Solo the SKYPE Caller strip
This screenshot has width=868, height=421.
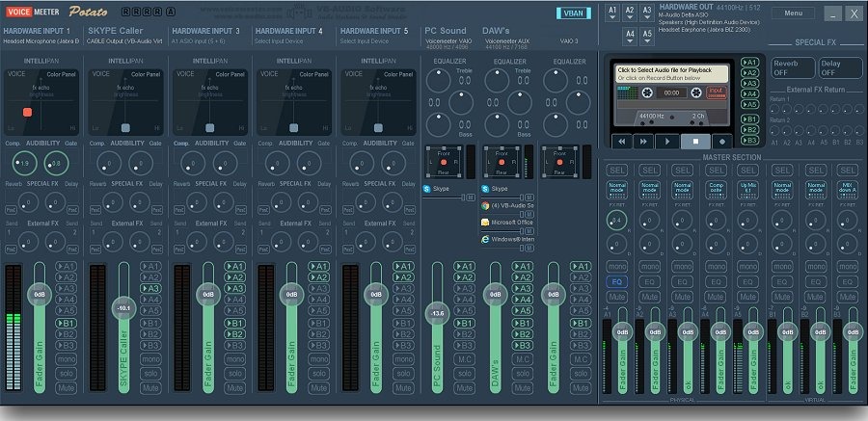[x=150, y=374]
